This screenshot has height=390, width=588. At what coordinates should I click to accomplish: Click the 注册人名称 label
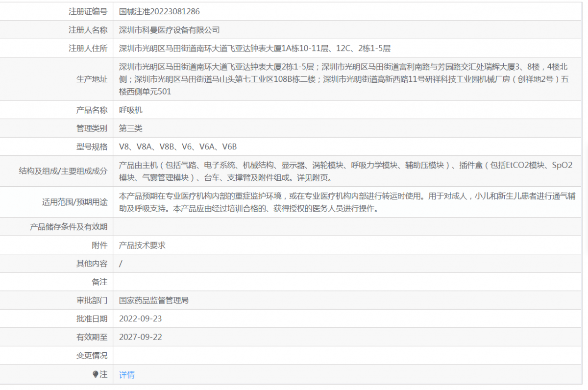88,30
